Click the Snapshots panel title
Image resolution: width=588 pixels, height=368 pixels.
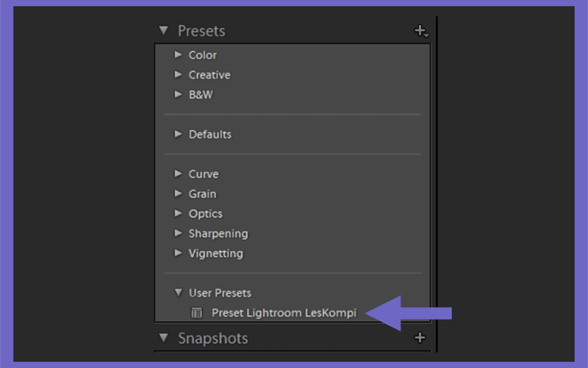(213, 338)
